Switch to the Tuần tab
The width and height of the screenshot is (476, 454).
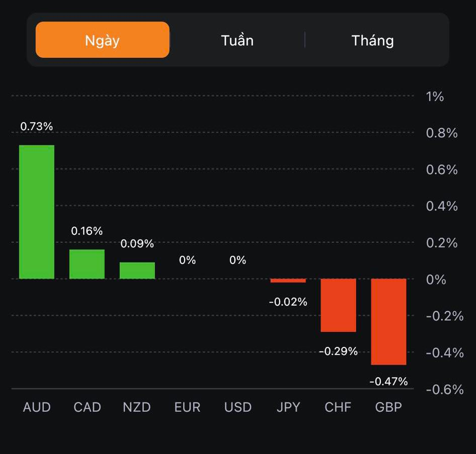(237, 40)
